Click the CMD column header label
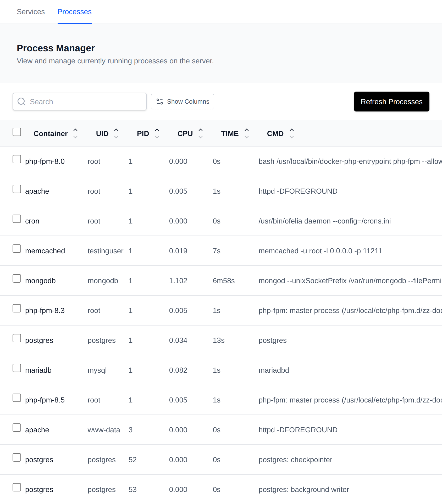The image size is (442, 504). [275, 133]
